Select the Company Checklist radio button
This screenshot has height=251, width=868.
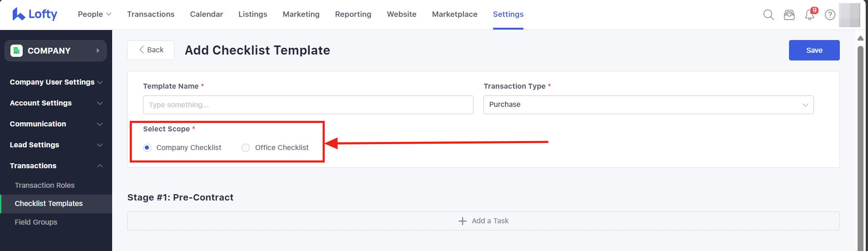tap(147, 147)
